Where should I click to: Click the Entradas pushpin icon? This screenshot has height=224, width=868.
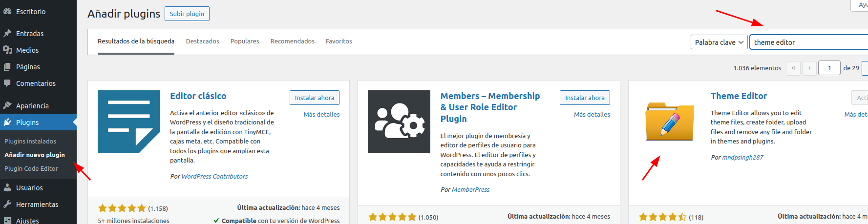pos(7,33)
